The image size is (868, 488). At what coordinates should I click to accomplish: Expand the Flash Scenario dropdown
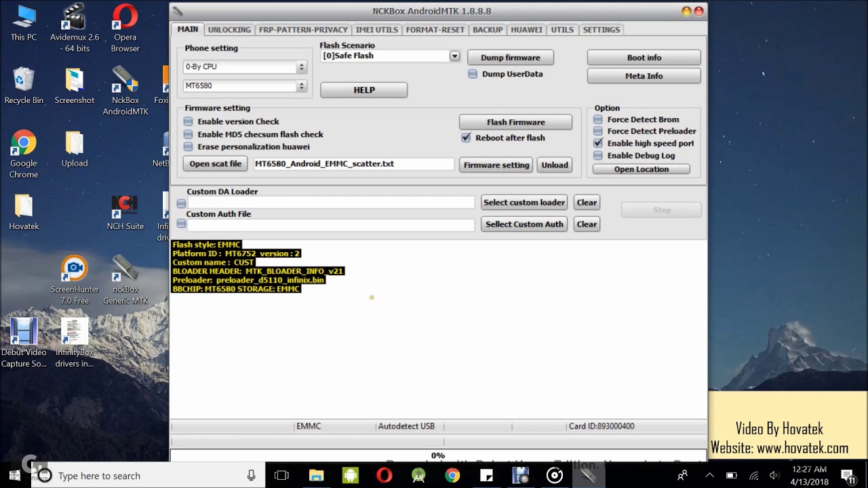[x=454, y=56]
